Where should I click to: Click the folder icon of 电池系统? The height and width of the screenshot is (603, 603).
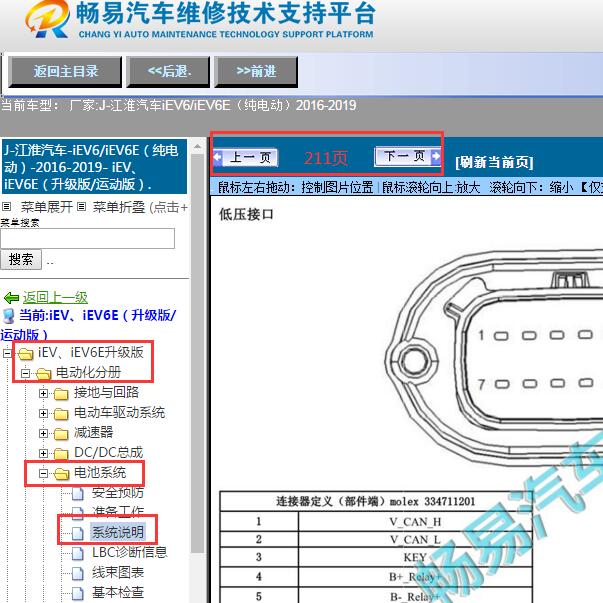point(62,474)
